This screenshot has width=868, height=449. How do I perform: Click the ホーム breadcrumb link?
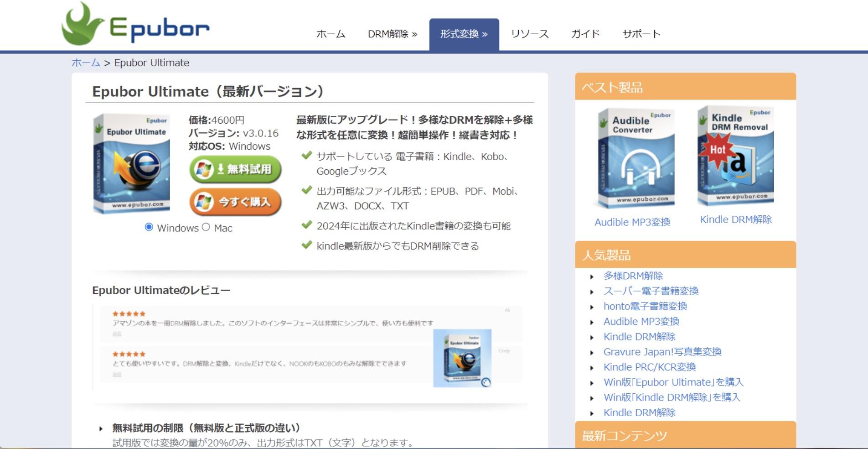[86, 63]
